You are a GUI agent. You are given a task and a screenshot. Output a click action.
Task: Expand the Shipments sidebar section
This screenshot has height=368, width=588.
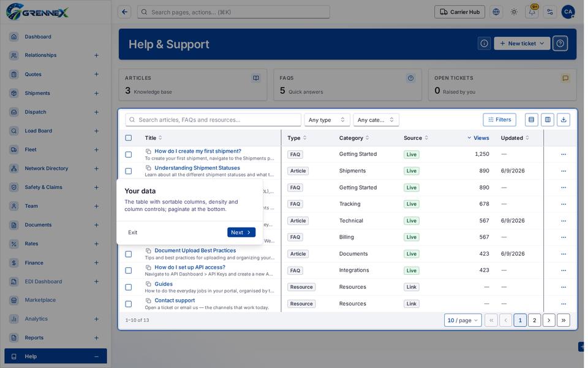[96, 93]
